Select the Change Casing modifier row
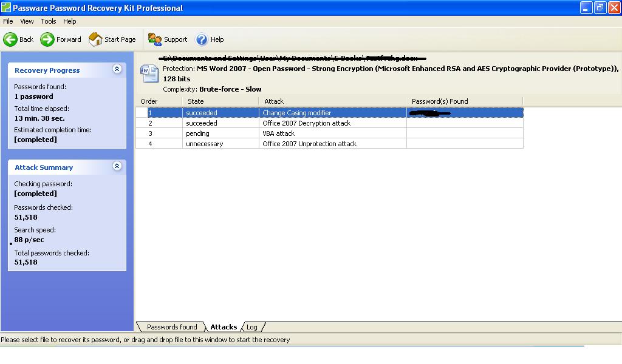Image resolution: width=622 pixels, height=364 pixels. pyautogui.click(x=330, y=113)
